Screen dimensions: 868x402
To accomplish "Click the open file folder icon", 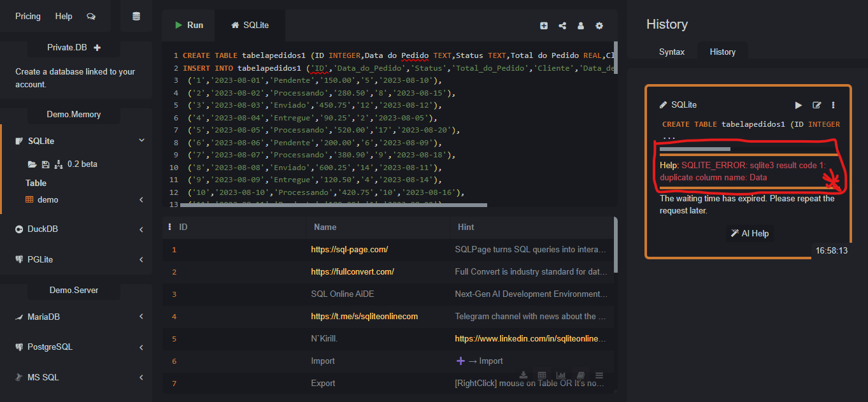I will tap(32, 164).
